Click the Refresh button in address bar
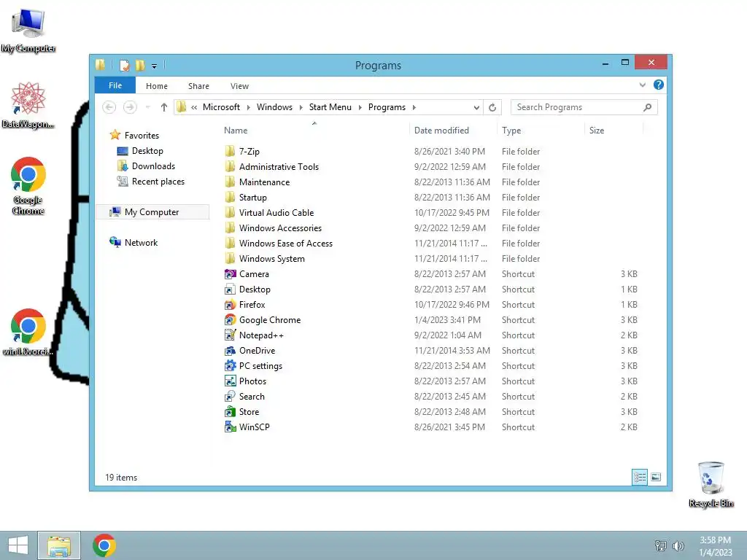Screen dimensions: 747x560 pyautogui.click(x=492, y=108)
